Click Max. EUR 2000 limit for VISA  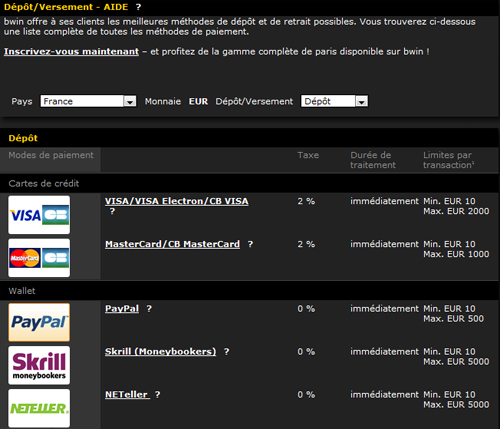click(456, 211)
